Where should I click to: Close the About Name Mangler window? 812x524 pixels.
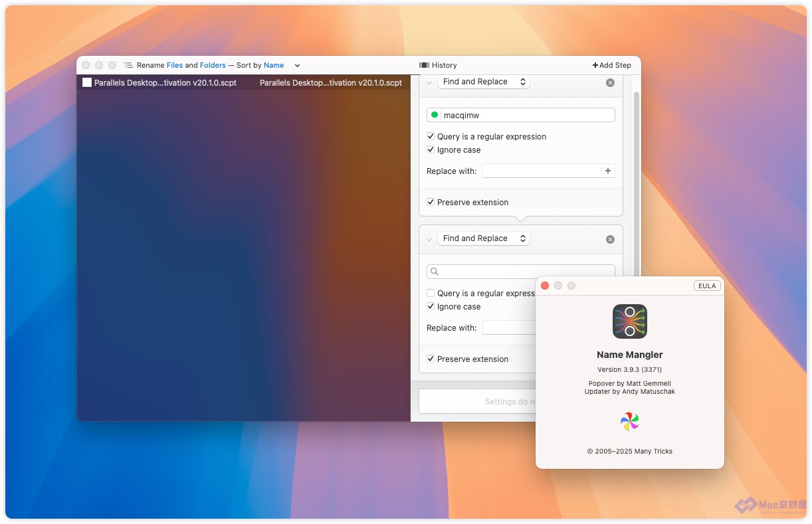pyautogui.click(x=545, y=286)
